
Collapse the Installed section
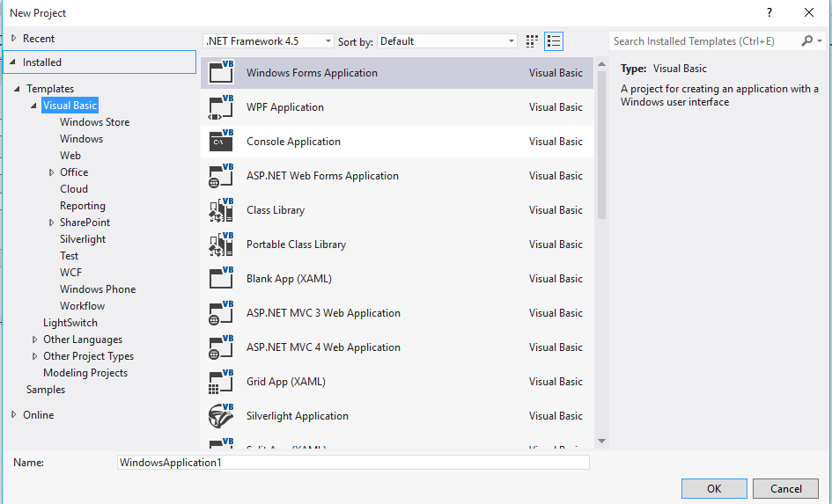pyautogui.click(x=13, y=62)
